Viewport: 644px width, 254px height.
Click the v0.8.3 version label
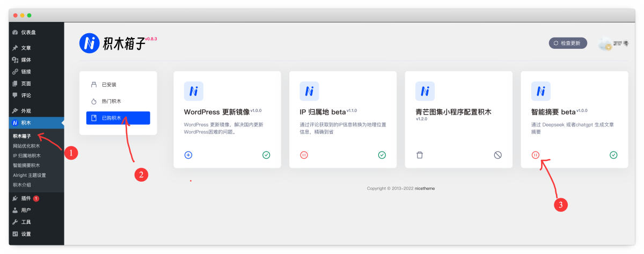point(151,39)
